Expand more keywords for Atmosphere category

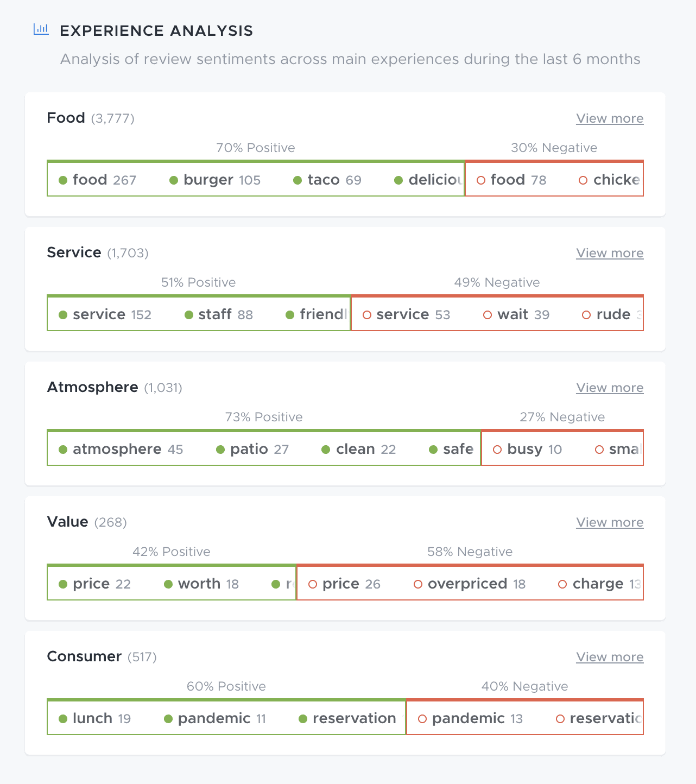click(609, 388)
